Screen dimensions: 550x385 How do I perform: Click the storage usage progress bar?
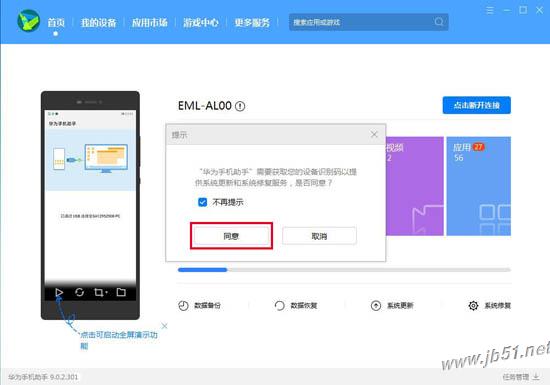(344, 270)
